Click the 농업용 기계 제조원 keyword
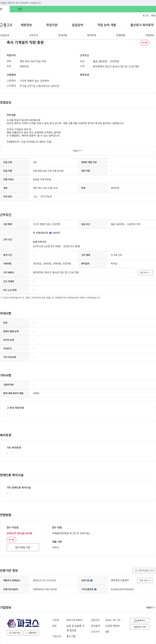This screenshot has width=156, height=644. click(42, 179)
